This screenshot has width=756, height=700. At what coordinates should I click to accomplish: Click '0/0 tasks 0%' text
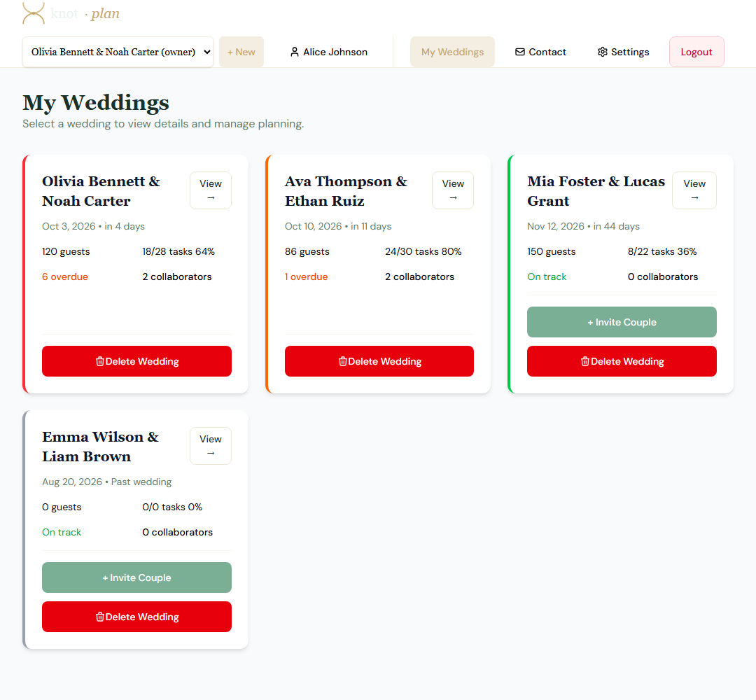172,507
